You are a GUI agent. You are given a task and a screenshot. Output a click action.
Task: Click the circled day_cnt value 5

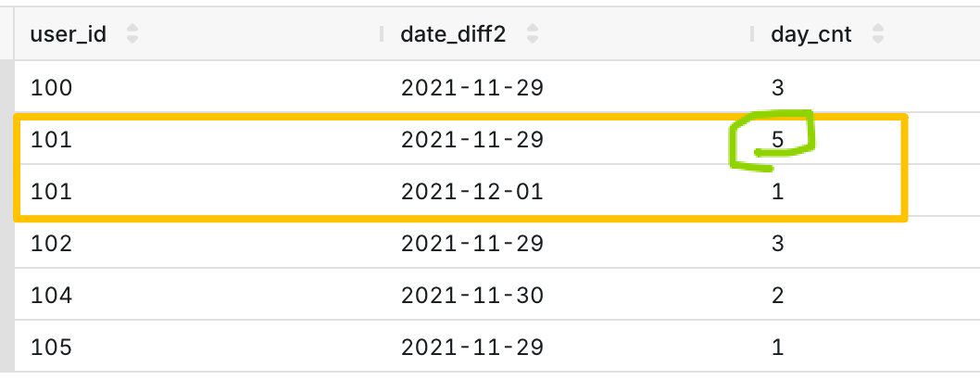tap(777, 141)
